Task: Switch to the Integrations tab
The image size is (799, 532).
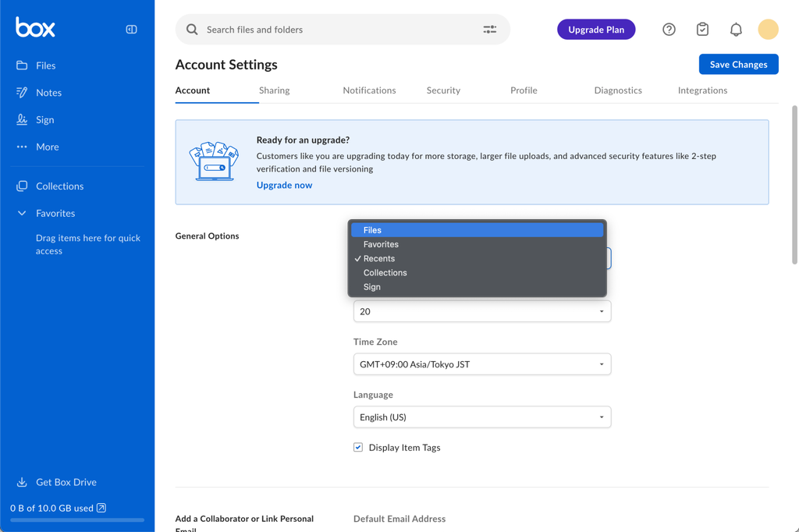Action: pyautogui.click(x=702, y=90)
